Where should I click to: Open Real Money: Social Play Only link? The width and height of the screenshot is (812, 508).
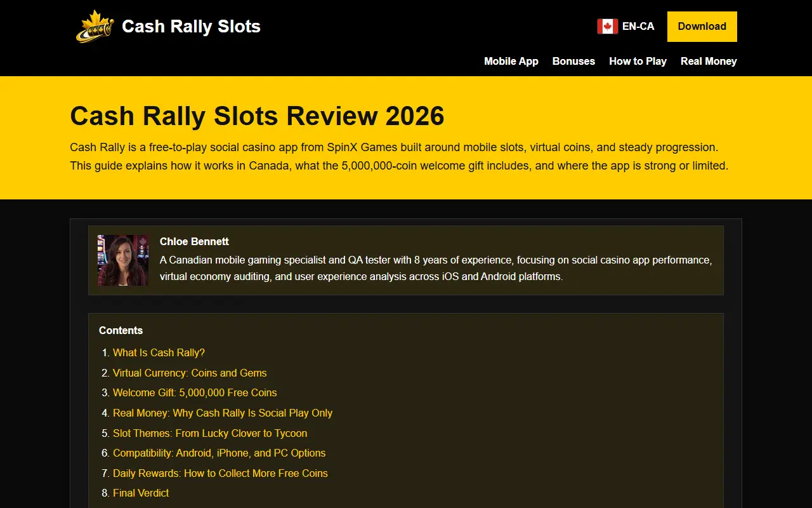coord(223,413)
